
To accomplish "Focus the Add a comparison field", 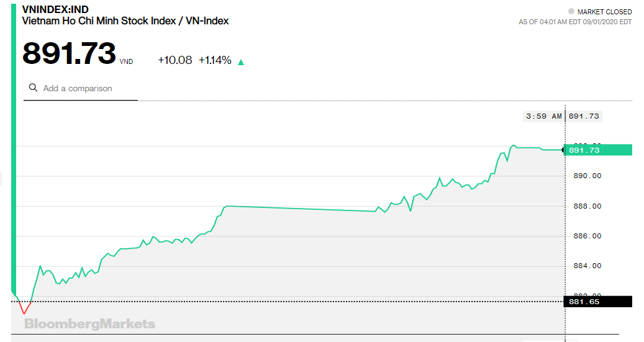I will tap(81, 88).
